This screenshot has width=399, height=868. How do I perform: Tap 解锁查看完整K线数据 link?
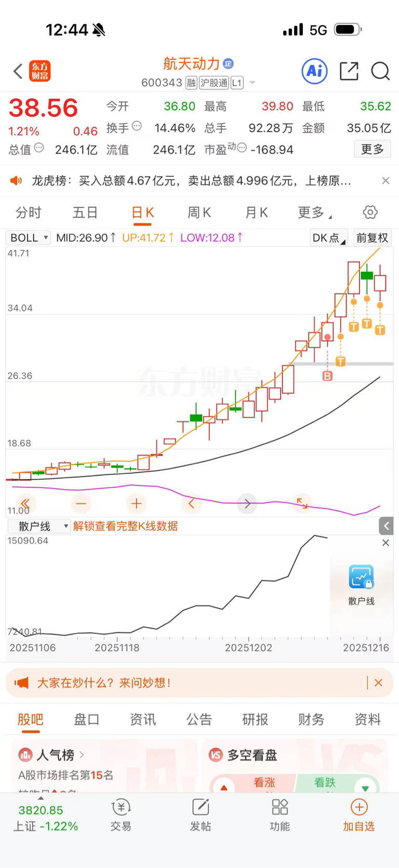tap(125, 526)
